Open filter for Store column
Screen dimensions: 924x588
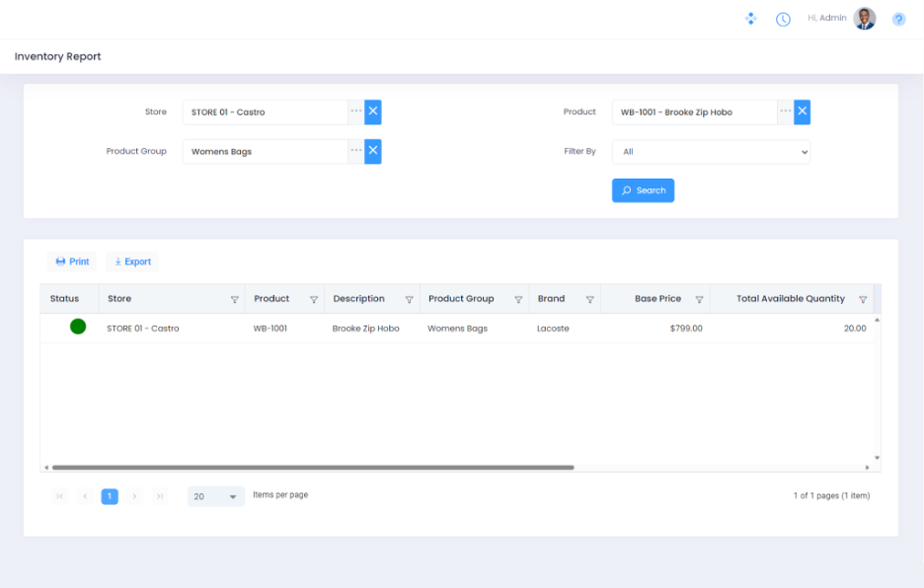234,299
